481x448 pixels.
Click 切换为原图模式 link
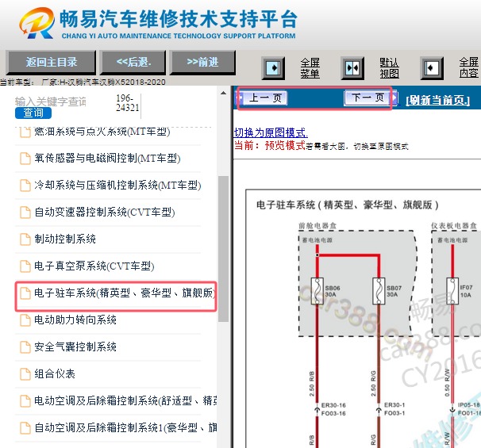coord(271,132)
